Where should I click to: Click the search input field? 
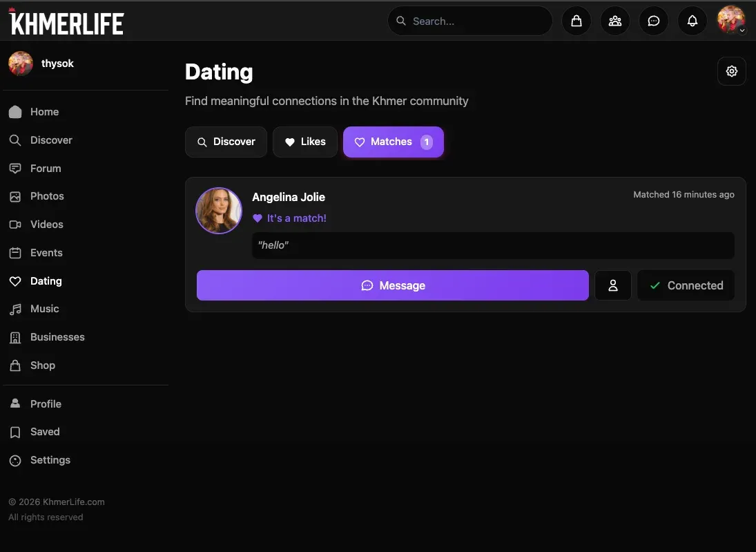(x=476, y=21)
